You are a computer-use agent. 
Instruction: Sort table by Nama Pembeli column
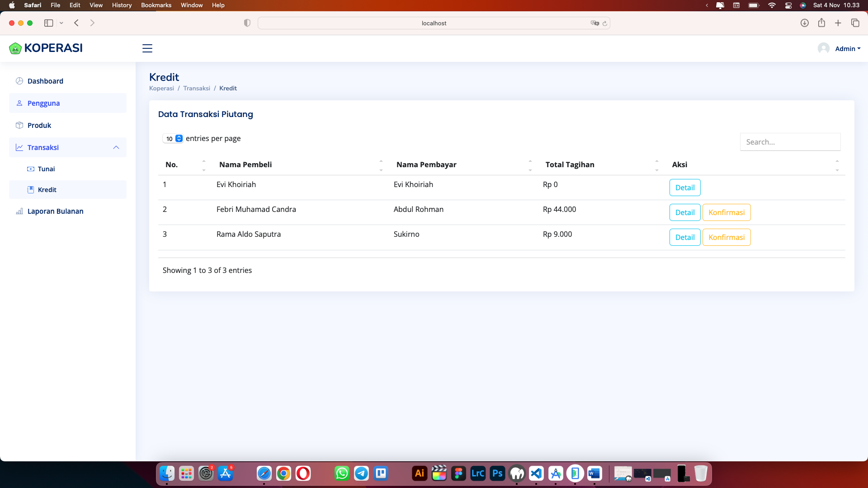click(x=245, y=164)
